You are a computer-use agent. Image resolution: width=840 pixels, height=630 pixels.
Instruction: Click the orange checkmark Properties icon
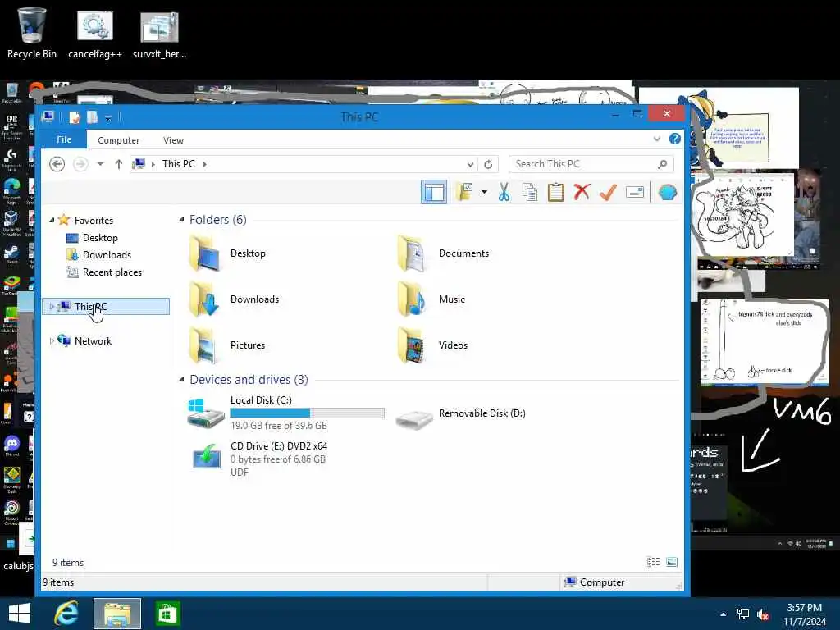608,192
